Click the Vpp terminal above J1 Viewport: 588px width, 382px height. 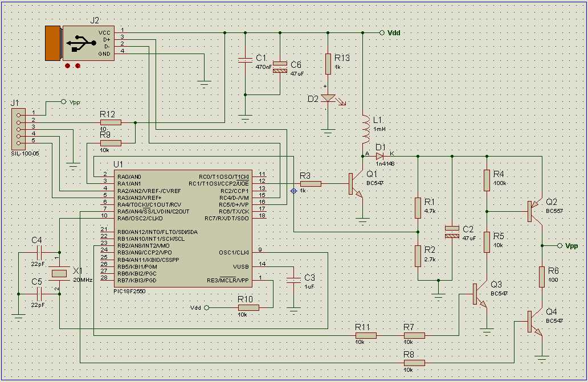(x=63, y=102)
